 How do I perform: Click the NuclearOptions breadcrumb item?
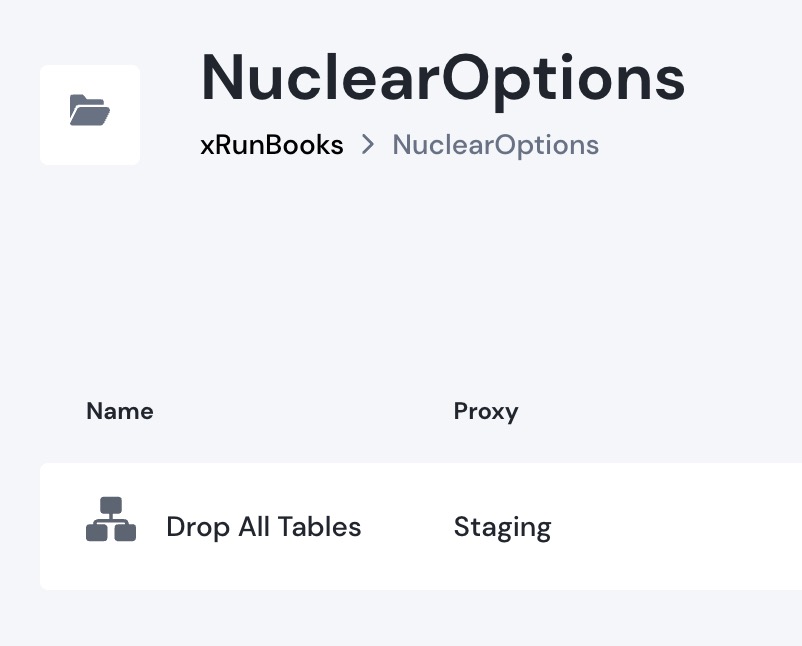coord(495,145)
